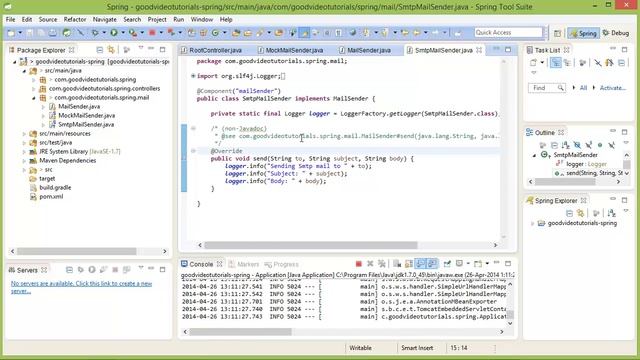Open the Navigate menu
The height and width of the screenshot is (360, 640).
click(x=104, y=20)
